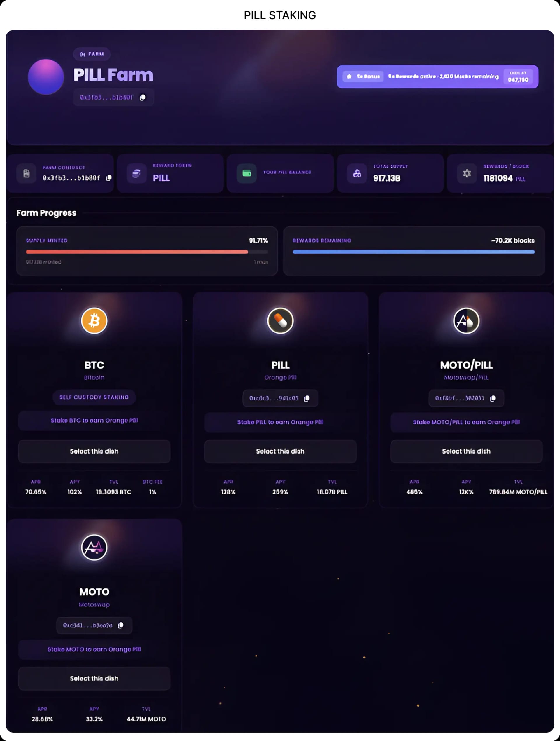The height and width of the screenshot is (741, 560).
Task: Copy the farm address under PILL Farm title
Action: pyautogui.click(x=143, y=97)
